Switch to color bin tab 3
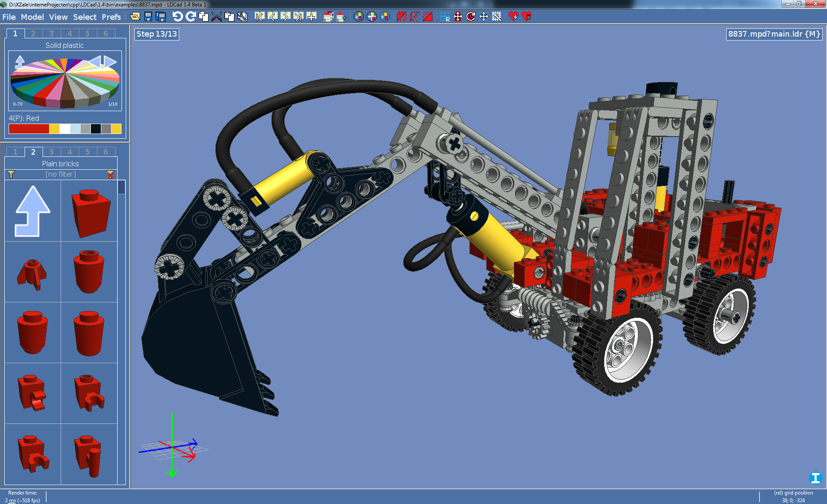Screen dimensions: 827x504 click(x=51, y=34)
